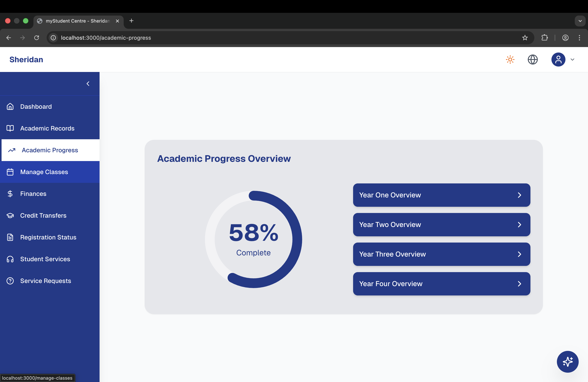The image size is (588, 382).
Task: Click the 58% complete progress ring
Action: point(254,239)
